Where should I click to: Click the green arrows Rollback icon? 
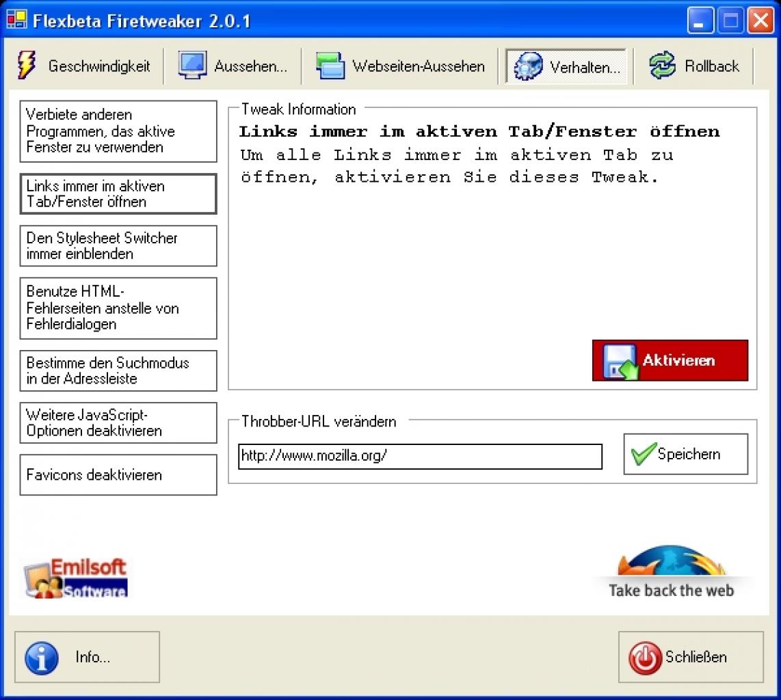663,65
